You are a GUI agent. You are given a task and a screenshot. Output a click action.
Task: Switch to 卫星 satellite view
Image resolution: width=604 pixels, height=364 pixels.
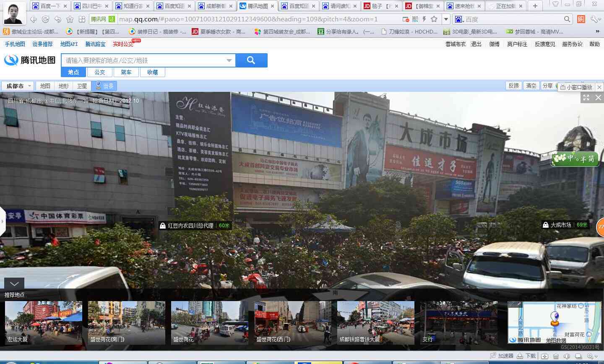click(82, 86)
